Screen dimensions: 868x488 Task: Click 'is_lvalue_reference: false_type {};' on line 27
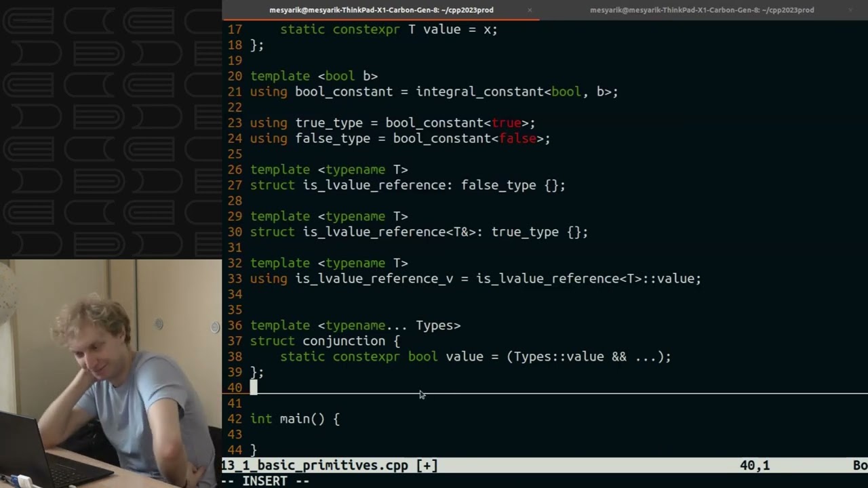[x=434, y=185]
